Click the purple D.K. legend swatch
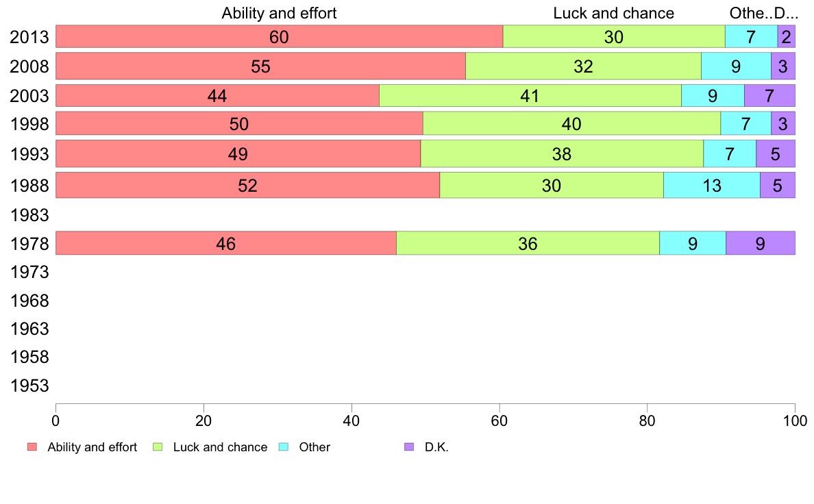The width and height of the screenshot is (814, 504). 409,447
